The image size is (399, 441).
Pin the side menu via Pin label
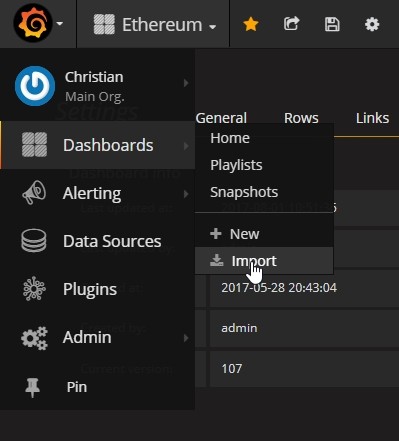(x=77, y=387)
